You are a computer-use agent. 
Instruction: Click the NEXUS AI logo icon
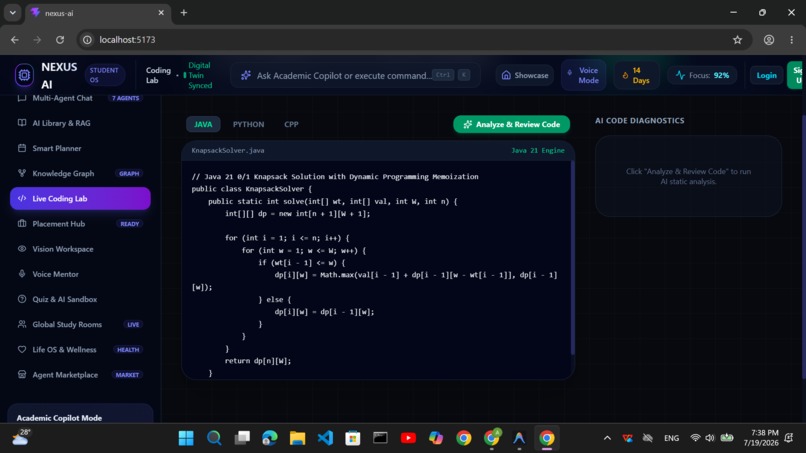(x=24, y=75)
